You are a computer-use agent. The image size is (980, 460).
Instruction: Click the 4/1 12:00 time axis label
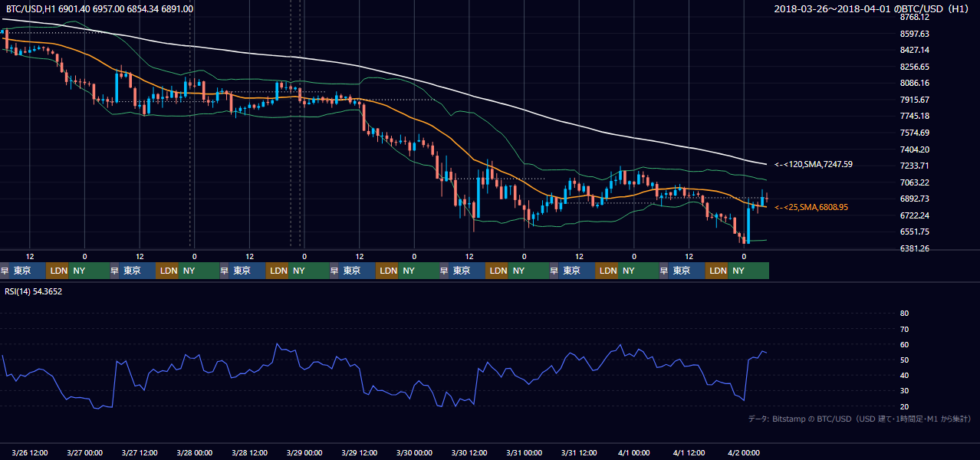coord(689,452)
